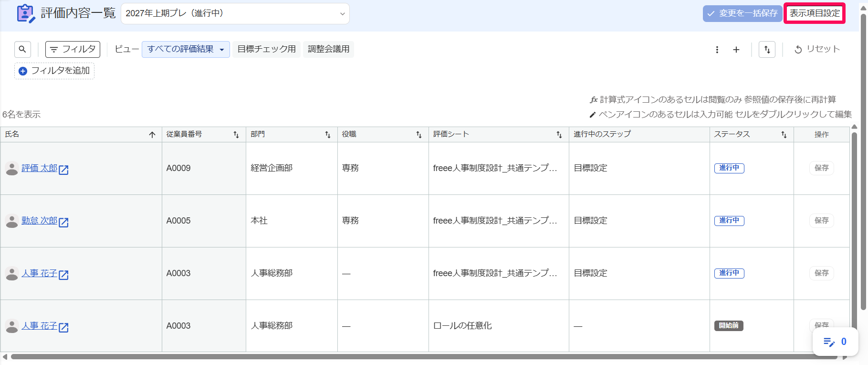Click external link icon in ロールの任意化 row
The height and width of the screenshot is (365, 868).
point(63,327)
